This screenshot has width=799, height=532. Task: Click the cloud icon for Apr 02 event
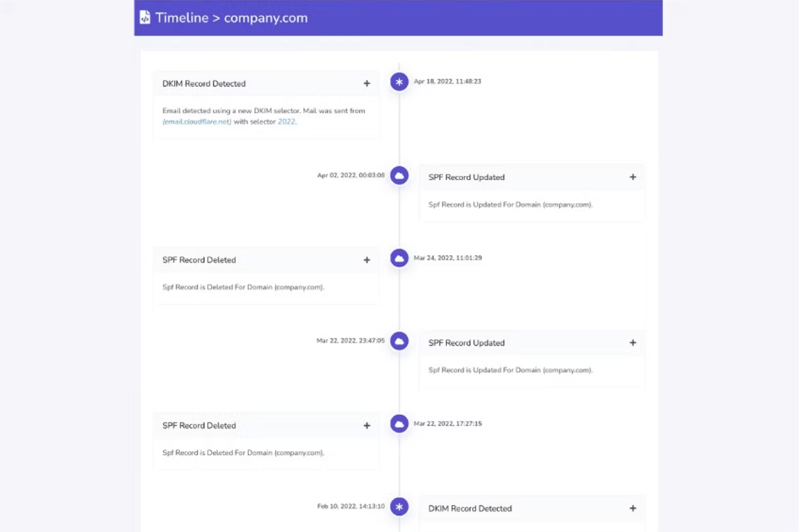[399, 175]
